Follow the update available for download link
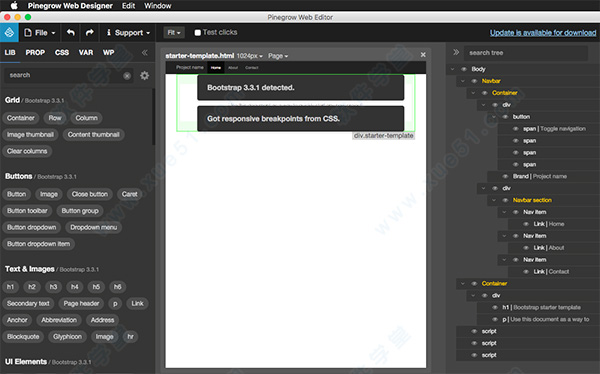600x374 pixels. [x=543, y=33]
